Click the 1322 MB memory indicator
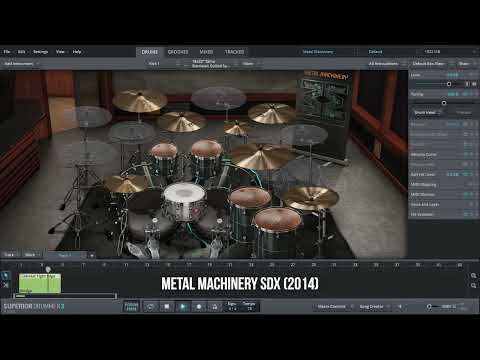 point(432,52)
